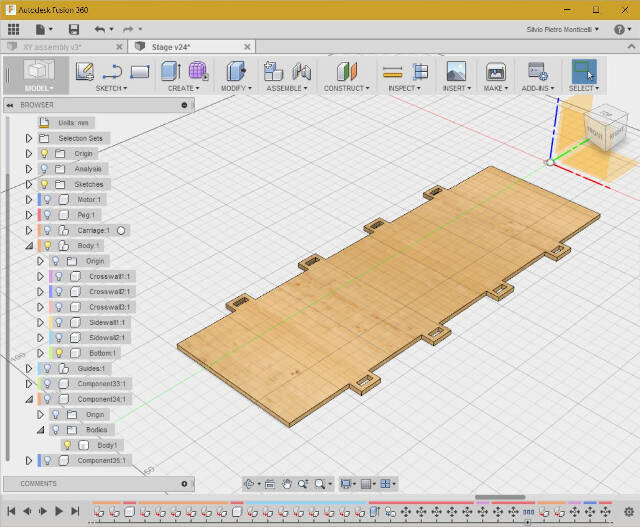Click the Redo arrow
The width and height of the screenshot is (640, 527).
(x=128, y=29)
